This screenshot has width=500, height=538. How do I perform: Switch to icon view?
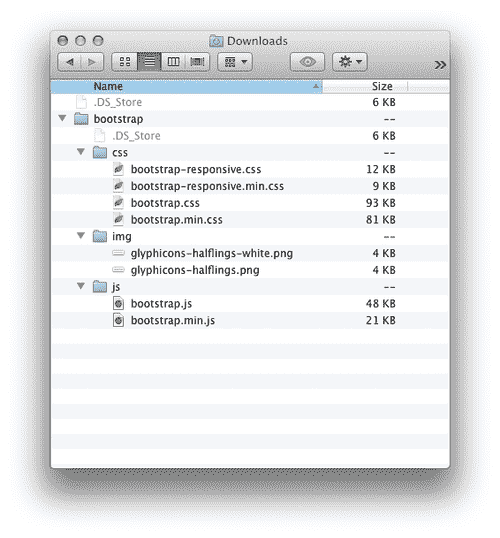coord(125,62)
